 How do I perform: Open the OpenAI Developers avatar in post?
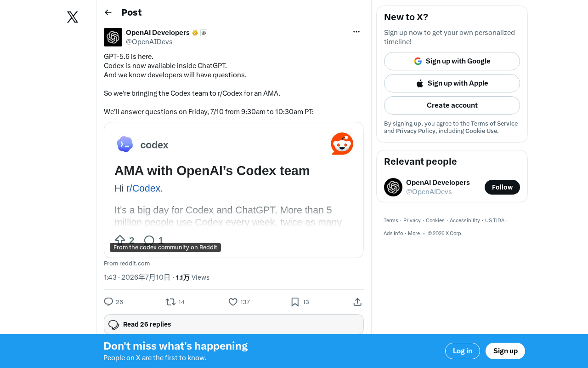point(113,37)
